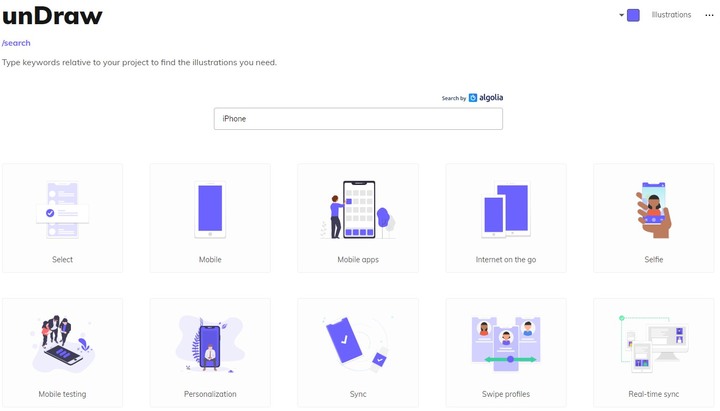Open the Select illustration card
Image resolution: width=720 pixels, height=411 pixels.
[x=62, y=218]
